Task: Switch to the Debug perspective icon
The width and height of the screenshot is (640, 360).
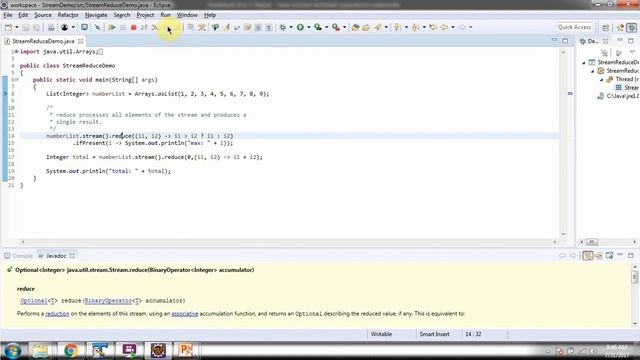Action: click(632, 27)
